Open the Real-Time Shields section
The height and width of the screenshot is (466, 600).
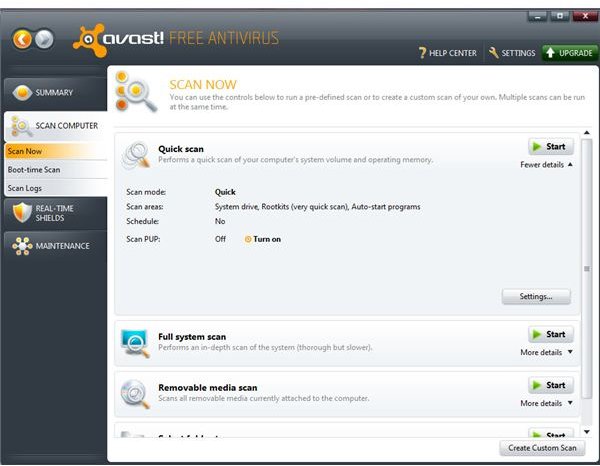[x=55, y=213]
